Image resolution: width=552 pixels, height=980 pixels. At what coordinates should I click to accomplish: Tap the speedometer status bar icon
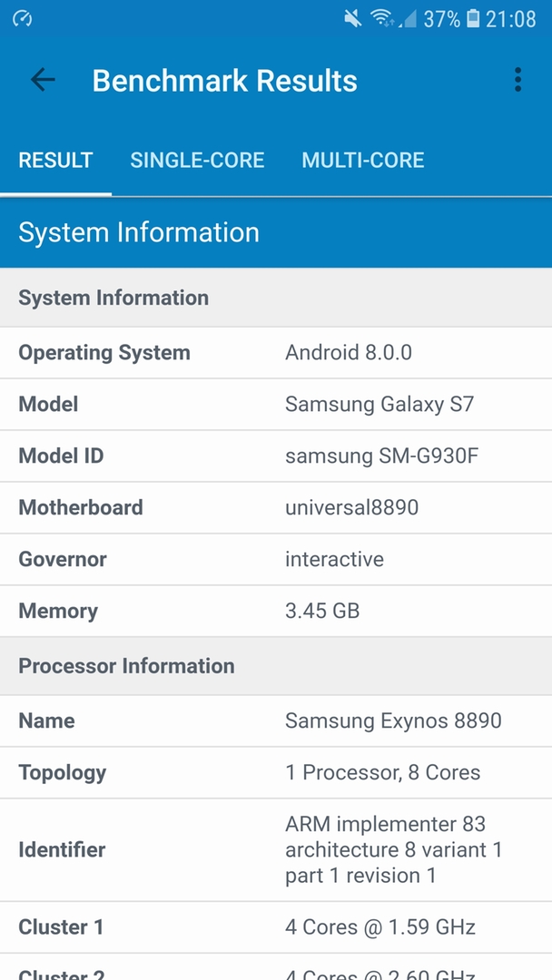click(x=23, y=19)
